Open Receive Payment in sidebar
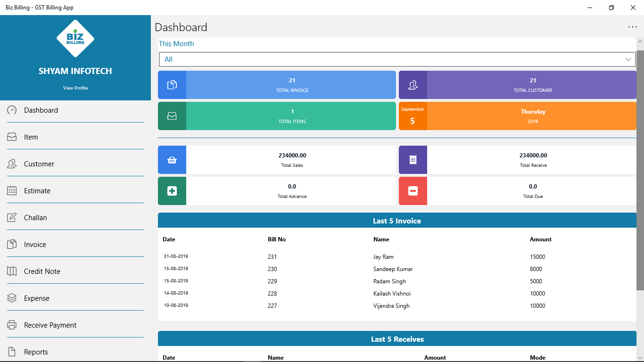 (x=75, y=325)
